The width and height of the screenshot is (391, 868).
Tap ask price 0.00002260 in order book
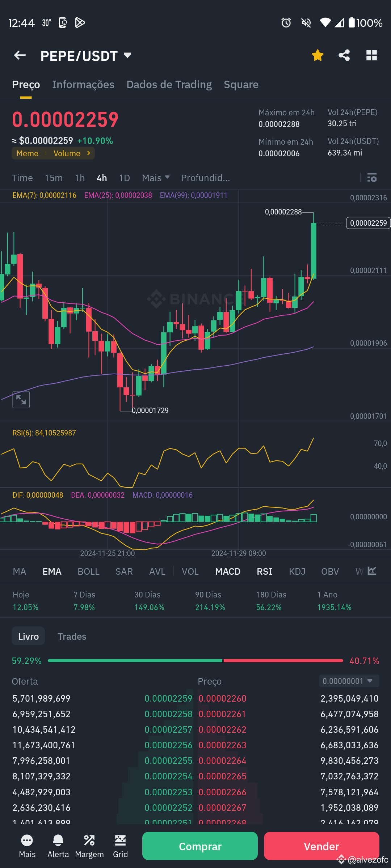[x=222, y=698]
